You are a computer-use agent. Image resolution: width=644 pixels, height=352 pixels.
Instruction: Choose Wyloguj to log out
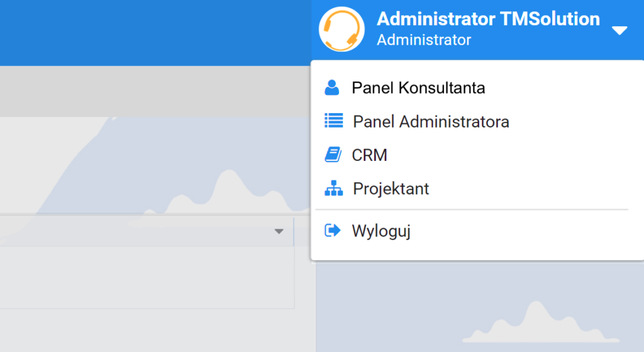click(x=381, y=231)
